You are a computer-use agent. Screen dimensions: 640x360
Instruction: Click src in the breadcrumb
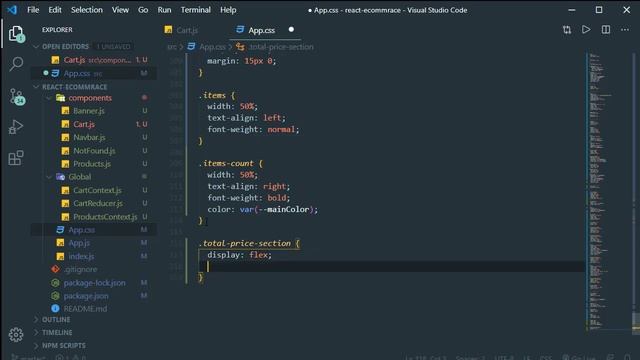click(x=172, y=47)
